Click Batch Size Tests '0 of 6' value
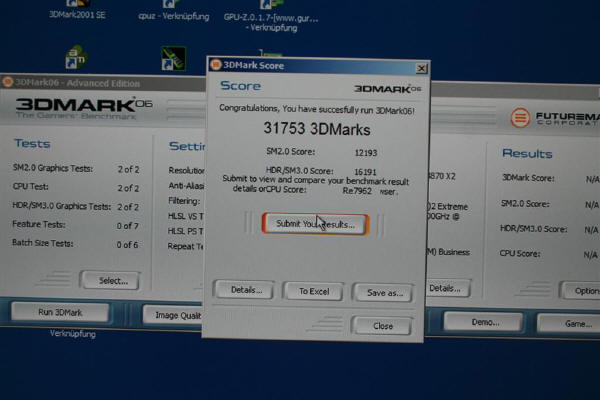The width and height of the screenshot is (600, 400). click(127, 245)
